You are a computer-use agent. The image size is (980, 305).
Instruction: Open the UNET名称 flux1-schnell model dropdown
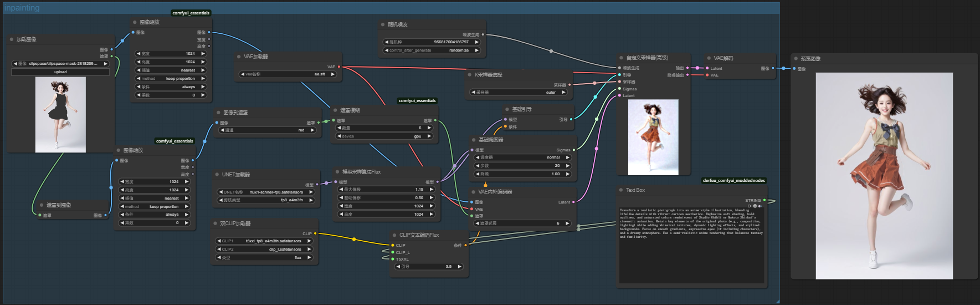click(266, 192)
